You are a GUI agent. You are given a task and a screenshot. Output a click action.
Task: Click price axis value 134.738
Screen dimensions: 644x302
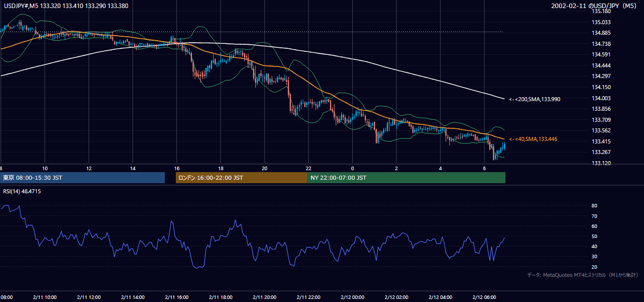coord(601,44)
